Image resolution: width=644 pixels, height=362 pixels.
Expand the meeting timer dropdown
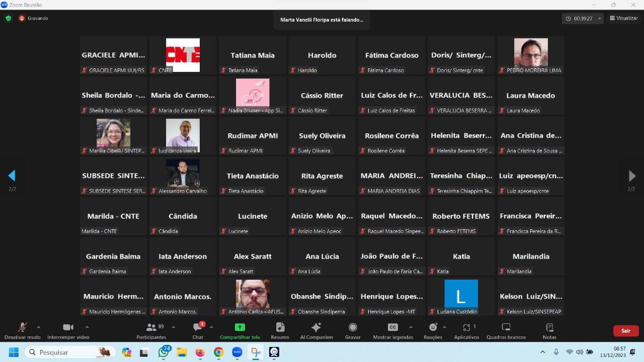(599, 19)
